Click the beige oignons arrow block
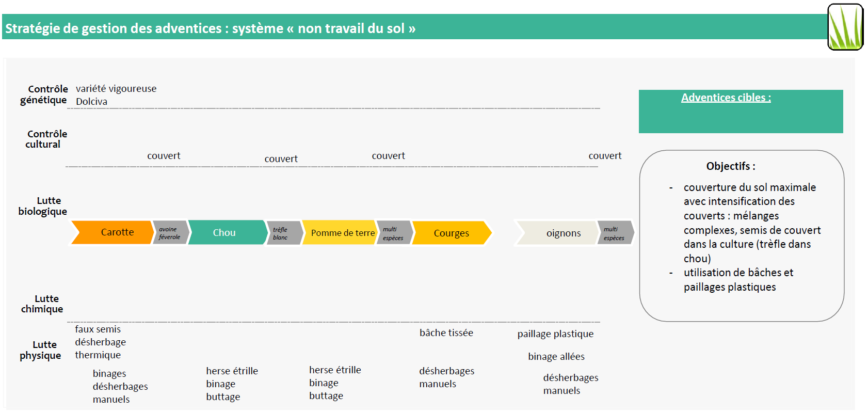This screenshot has width=868, height=412. pos(557,233)
